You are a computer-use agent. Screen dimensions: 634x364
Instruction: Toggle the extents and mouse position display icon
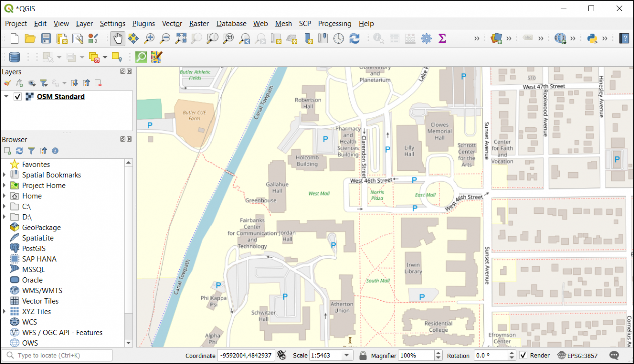[282, 355]
